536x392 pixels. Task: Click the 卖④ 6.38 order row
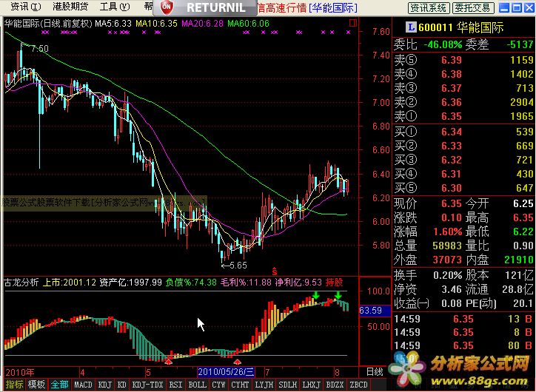click(464, 74)
